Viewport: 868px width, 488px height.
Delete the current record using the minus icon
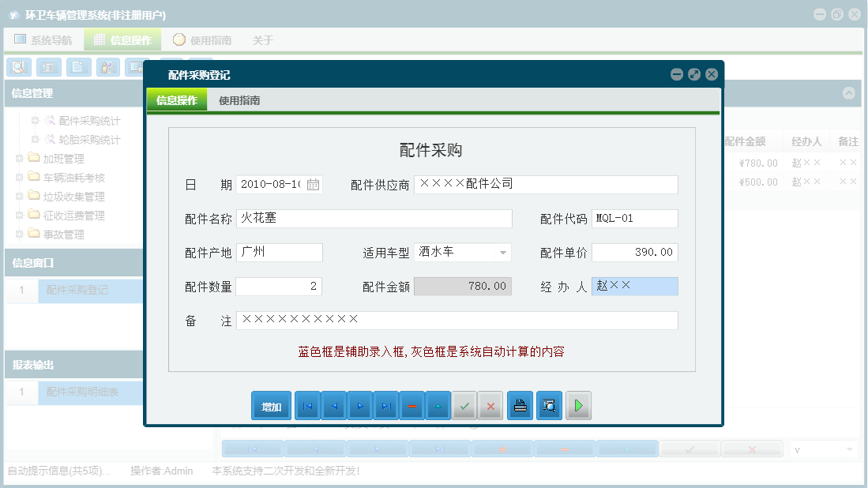(411, 405)
